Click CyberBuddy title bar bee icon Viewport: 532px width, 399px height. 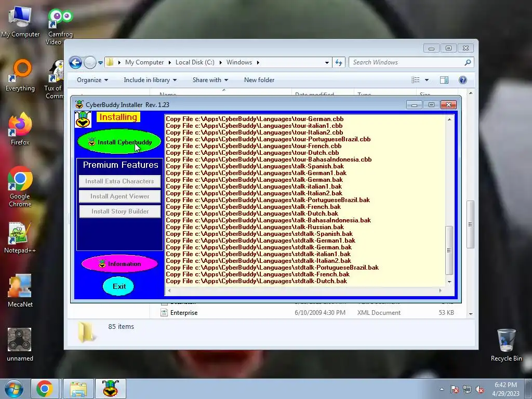coord(79,104)
